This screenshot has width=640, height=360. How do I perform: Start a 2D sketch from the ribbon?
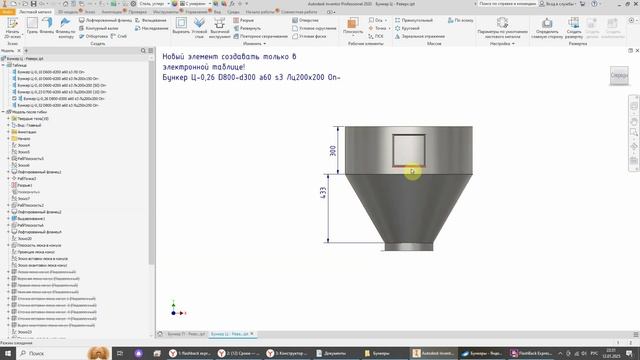coord(12,27)
